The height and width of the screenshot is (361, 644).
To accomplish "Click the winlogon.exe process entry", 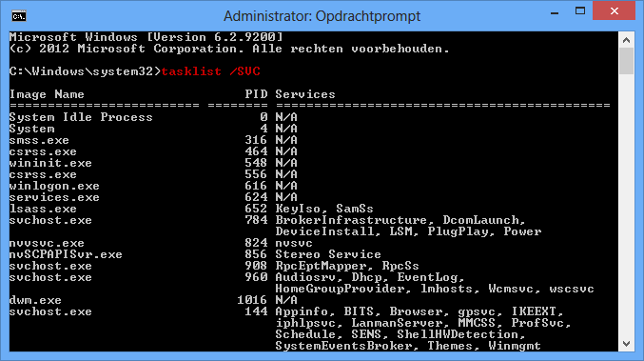I will (x=54, y=186).
